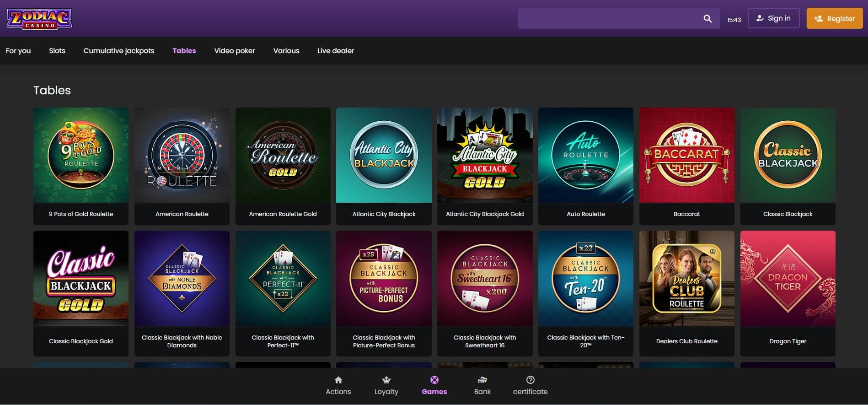Click the "American Roulette Gold" caption
The height and width of the screenshot is (405, 868).
pos(283,214)
